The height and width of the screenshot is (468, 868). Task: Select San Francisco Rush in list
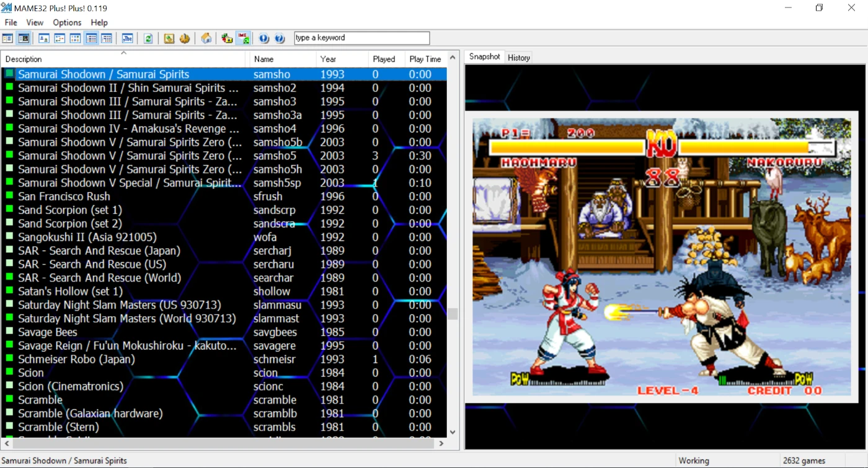64,196
